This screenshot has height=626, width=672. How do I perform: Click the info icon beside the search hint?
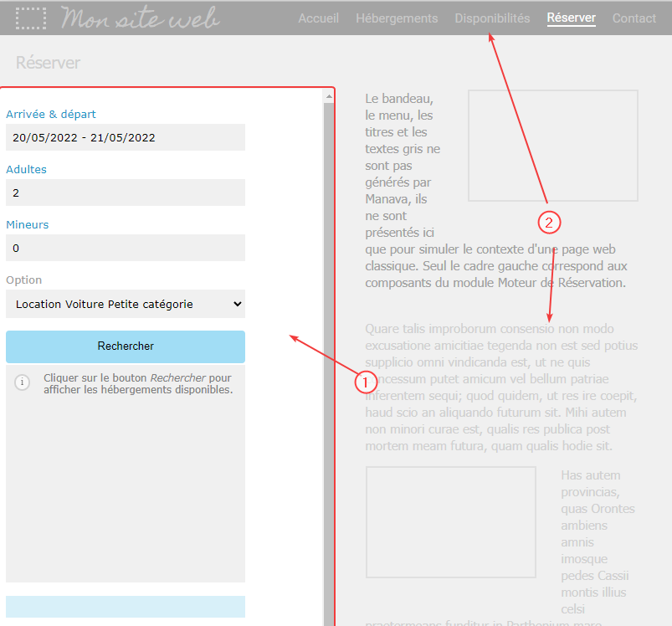click(x=22, y=382)
